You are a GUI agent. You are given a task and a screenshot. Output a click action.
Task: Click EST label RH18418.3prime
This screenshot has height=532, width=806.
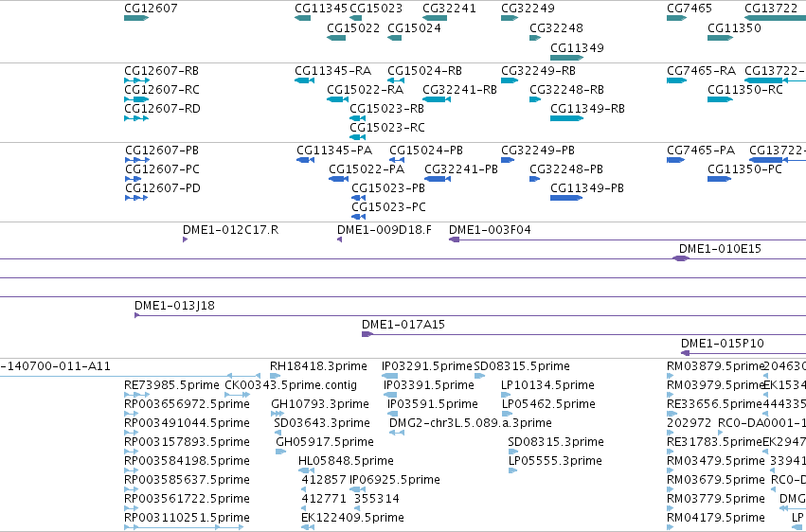pos(318,366)
